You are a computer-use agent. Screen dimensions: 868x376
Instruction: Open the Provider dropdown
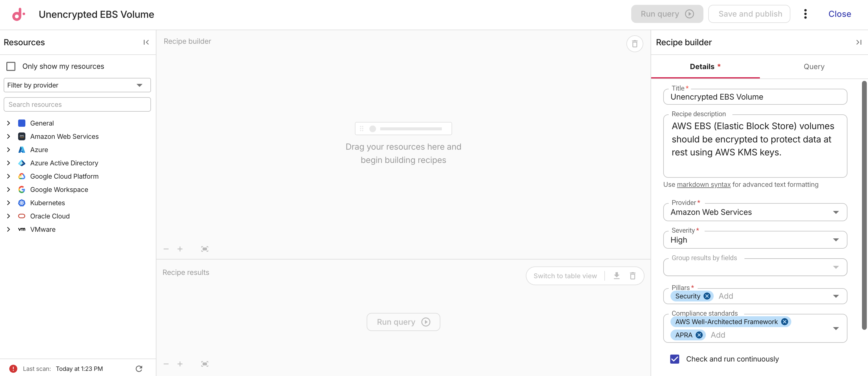click(755, 212)
